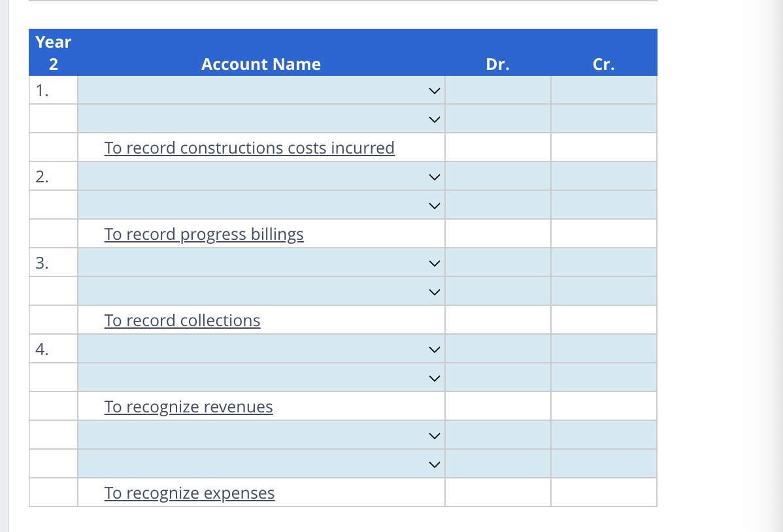783x532 pixels.
Task: Open first account dropdown for entry 4
Action: [x=261, y=349]
